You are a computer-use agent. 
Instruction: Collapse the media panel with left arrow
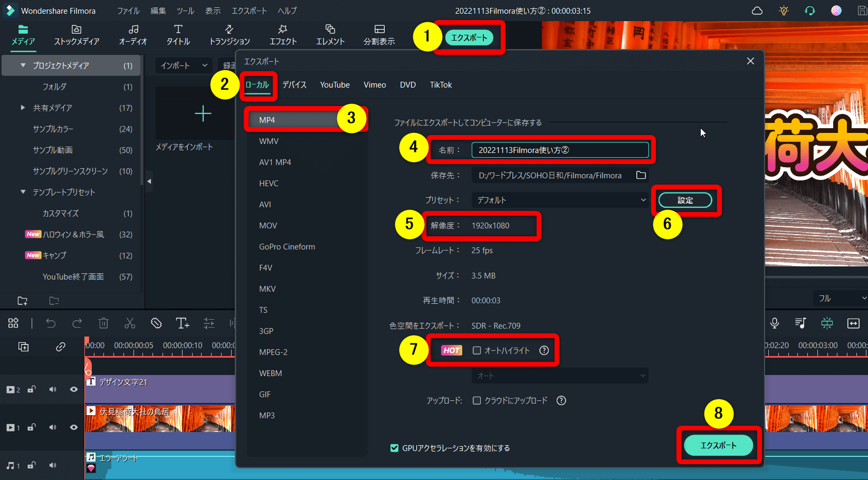149,181
